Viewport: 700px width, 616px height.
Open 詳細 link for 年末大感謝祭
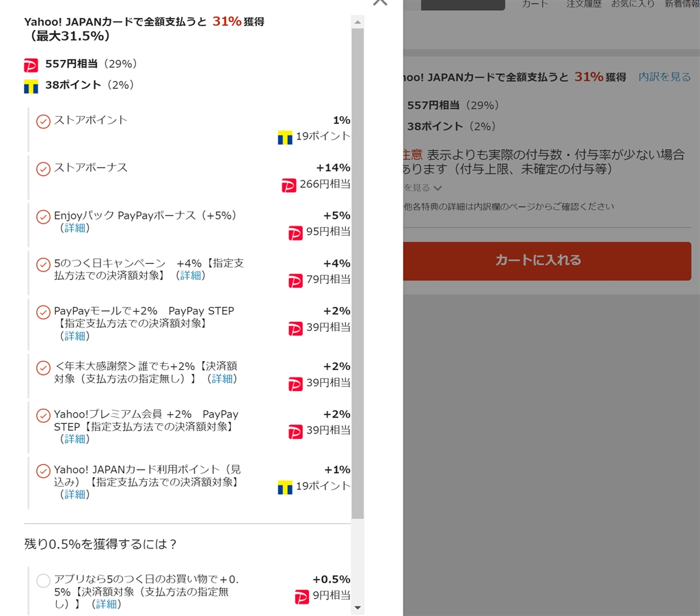coord(222,379)
